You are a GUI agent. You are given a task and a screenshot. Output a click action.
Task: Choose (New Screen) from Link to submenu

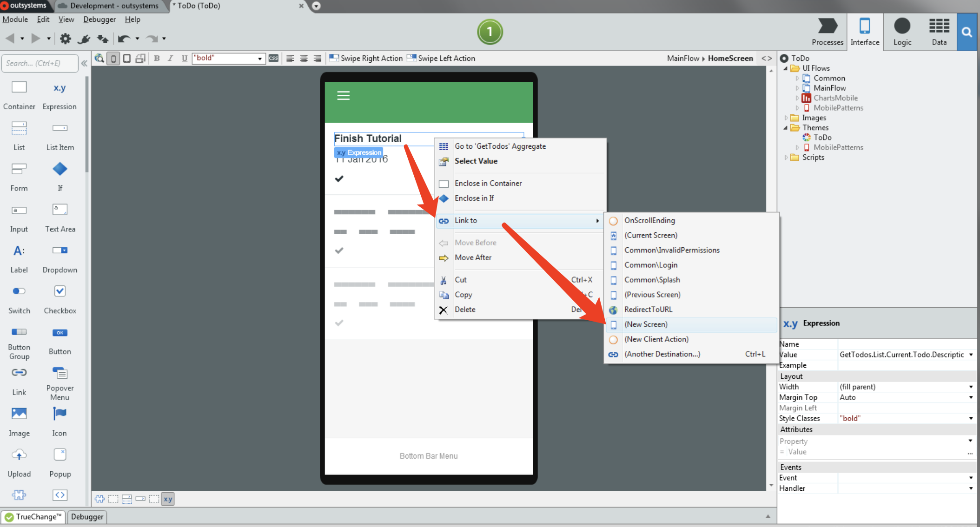[x=646, y=324]
